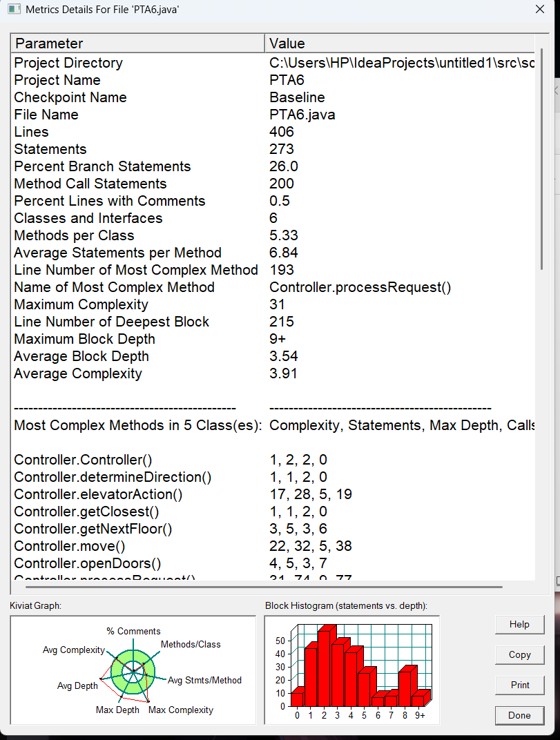
Task: Select Name of Most Complex Method row
Action: [273, 287]
